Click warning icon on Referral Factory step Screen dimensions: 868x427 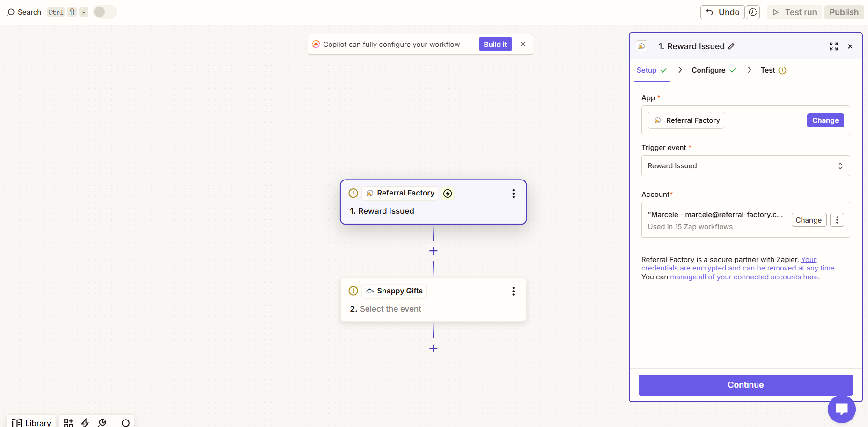click(353, 193)
